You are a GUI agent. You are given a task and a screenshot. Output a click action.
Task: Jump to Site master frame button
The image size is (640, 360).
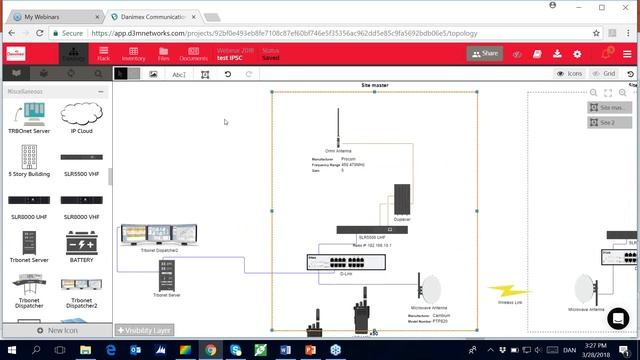tap(609, 107)
